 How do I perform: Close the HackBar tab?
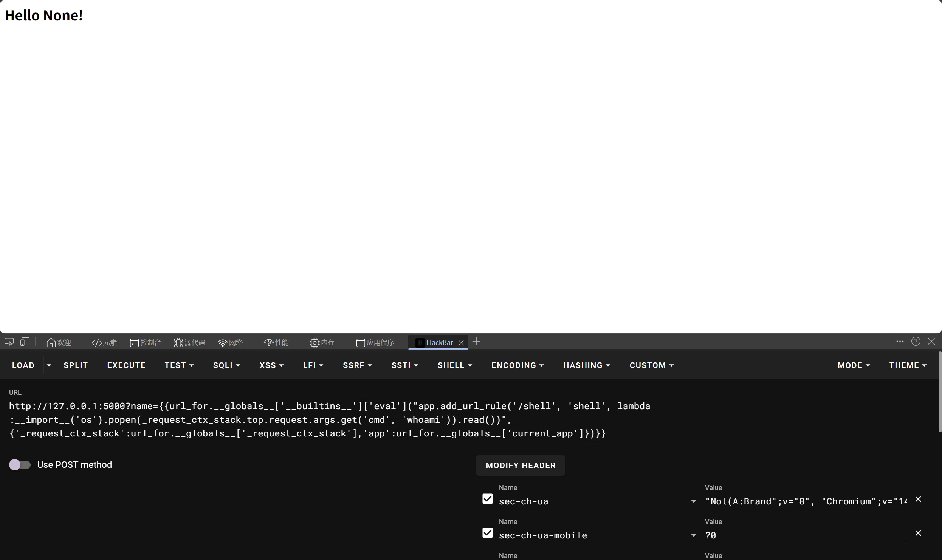(x=461, y=343)
